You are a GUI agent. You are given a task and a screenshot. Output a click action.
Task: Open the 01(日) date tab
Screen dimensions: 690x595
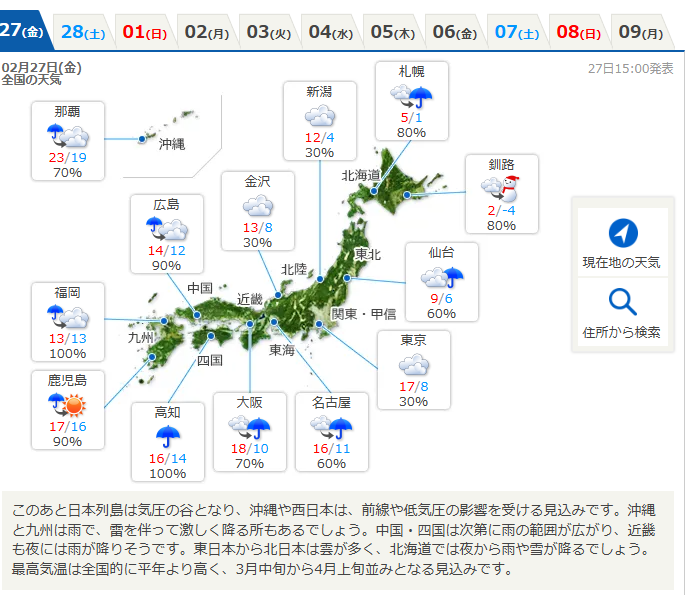click(x=145, y=32)
